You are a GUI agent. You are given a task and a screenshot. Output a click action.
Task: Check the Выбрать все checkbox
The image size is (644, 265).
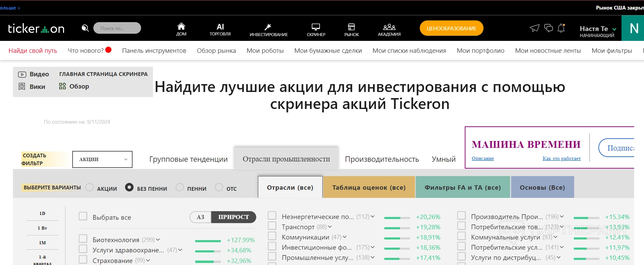coord(83,216)
